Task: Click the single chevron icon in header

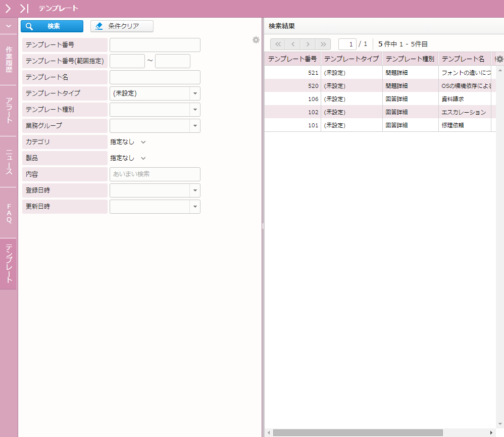Action: (x=8, y=9)
